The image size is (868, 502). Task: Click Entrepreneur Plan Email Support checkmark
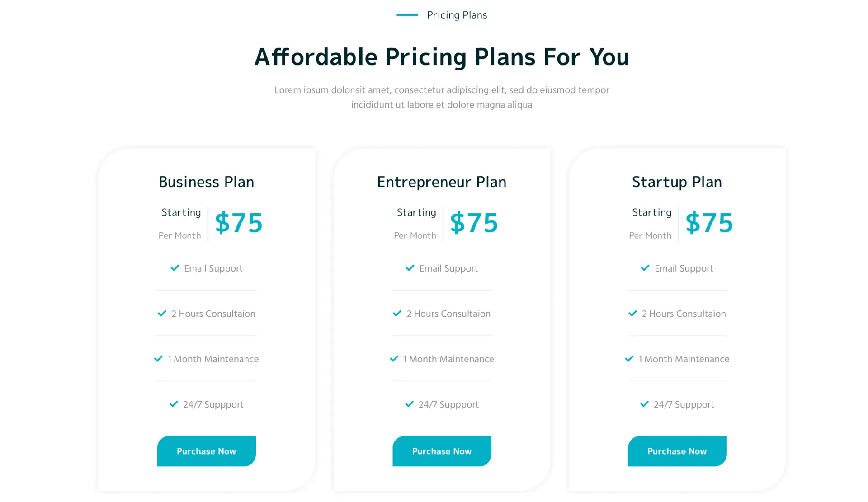(x=410, y=268)
